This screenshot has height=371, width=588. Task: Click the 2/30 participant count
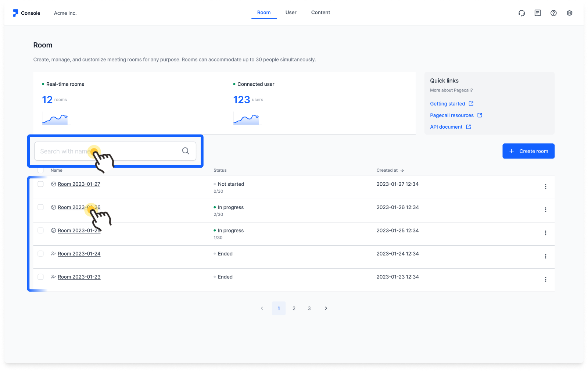point(218,214)
